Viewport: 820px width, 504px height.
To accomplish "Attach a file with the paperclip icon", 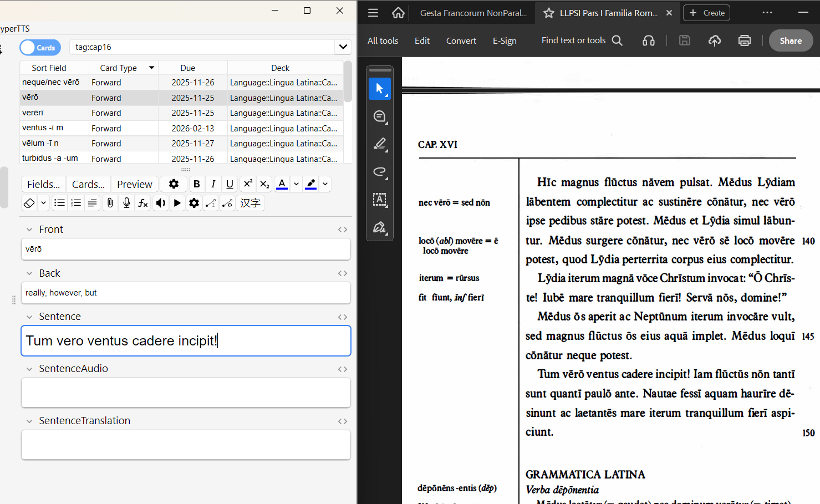I will click(x=110, y=203).
